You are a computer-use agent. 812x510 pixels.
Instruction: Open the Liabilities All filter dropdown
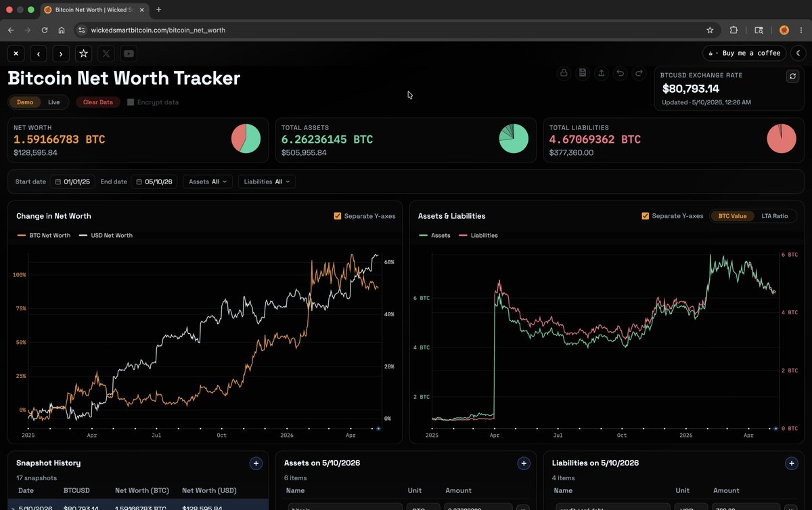tap(267, 182)
